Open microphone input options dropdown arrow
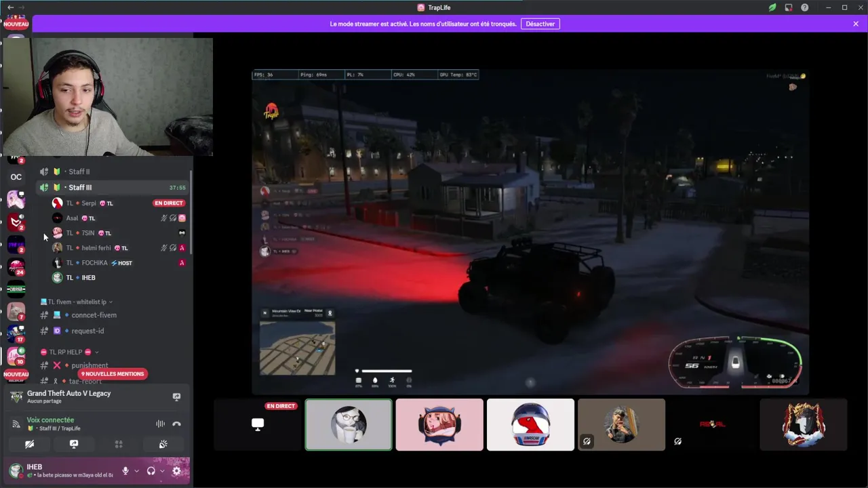 (136, 471)
